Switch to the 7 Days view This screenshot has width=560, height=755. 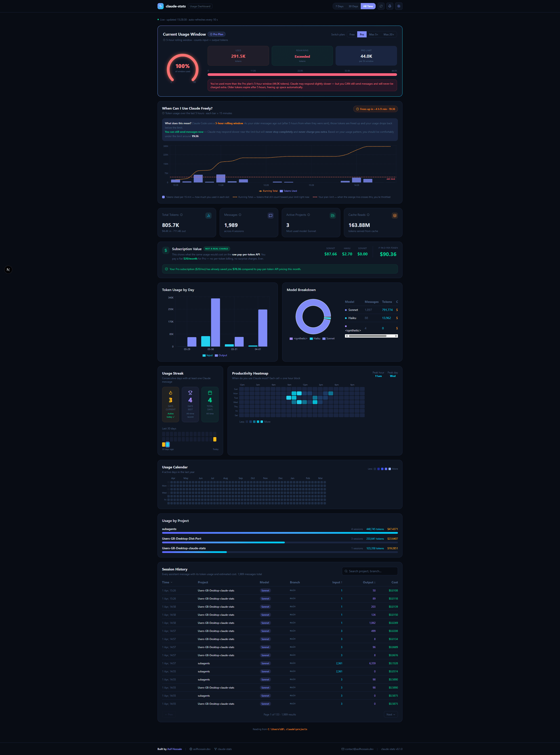click(339, 6)
